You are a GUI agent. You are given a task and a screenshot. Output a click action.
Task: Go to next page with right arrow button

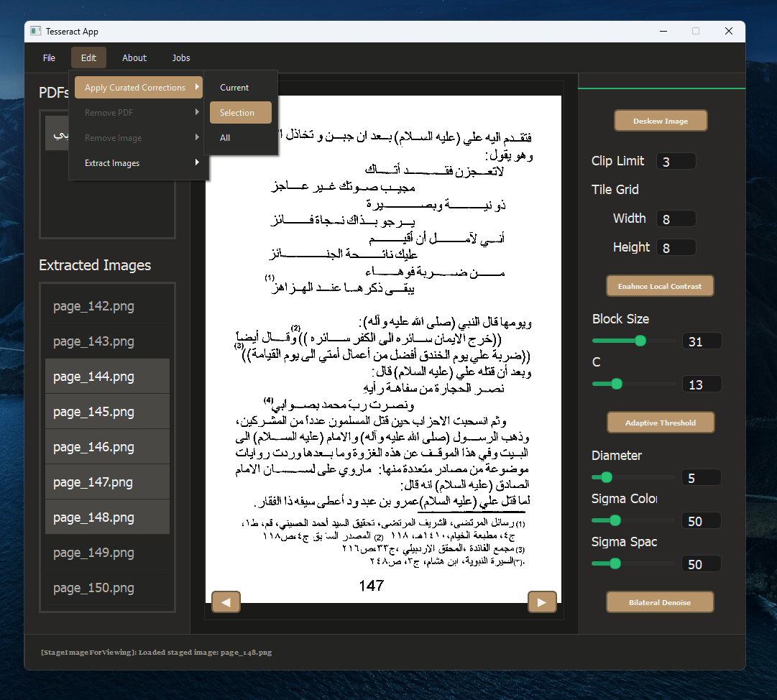pos(542,602)
